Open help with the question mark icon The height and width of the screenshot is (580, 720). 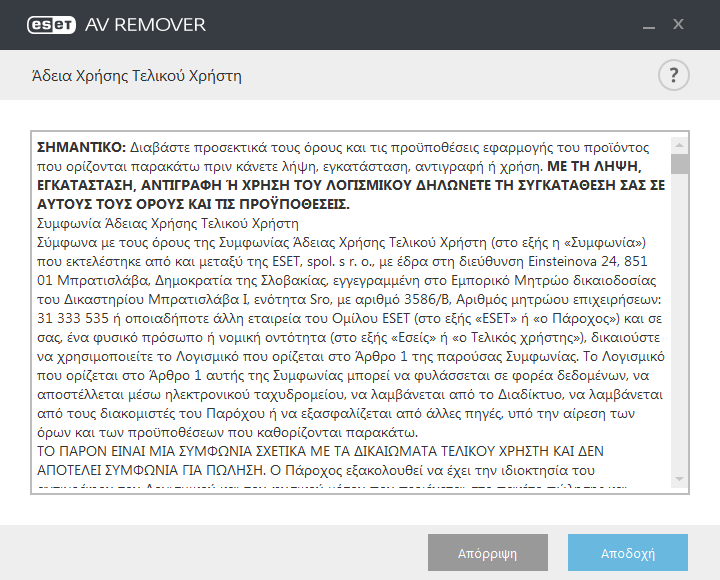click(x=674, y=75)
